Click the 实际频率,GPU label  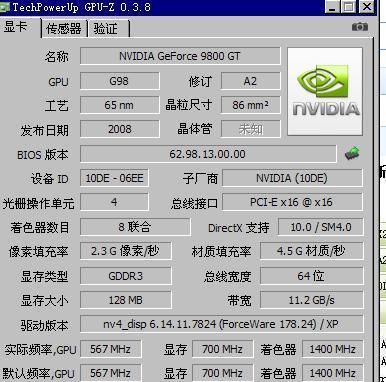[x=40, y=350]
